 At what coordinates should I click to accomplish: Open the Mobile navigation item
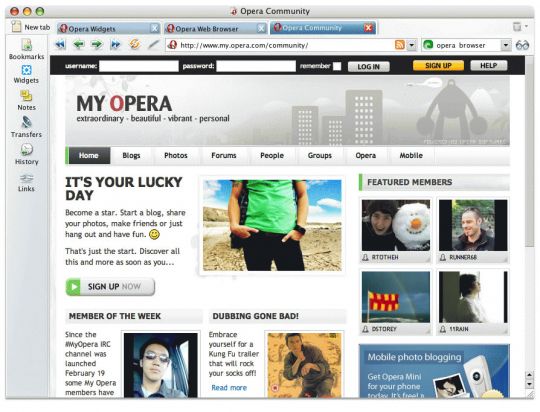click(411, 155)
